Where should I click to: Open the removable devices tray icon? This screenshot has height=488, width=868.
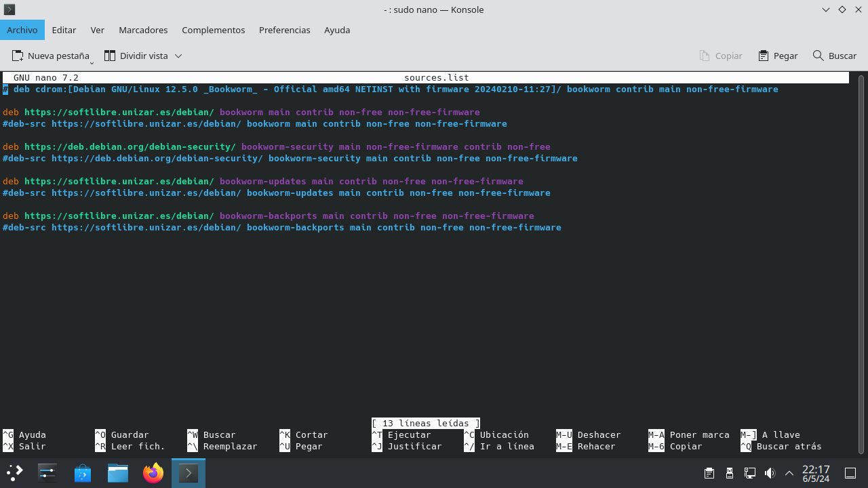[x=730, y=473]
